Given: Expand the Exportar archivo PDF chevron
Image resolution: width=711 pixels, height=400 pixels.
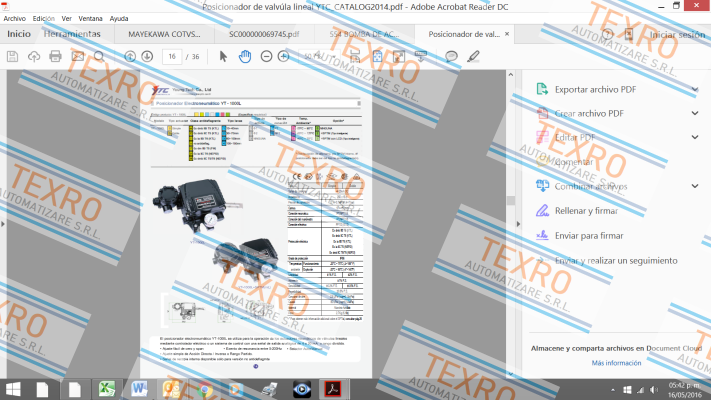Looking at the screenshot, I should pos(695,89).
